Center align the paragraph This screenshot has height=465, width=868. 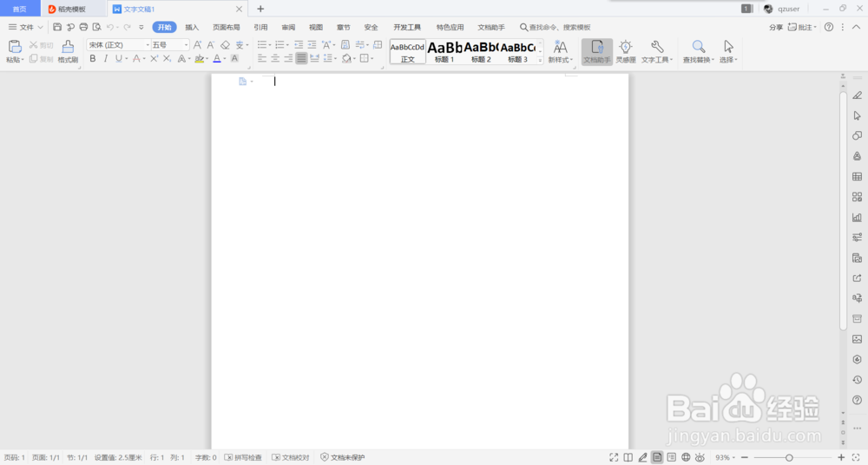click(x=275, y=58)
